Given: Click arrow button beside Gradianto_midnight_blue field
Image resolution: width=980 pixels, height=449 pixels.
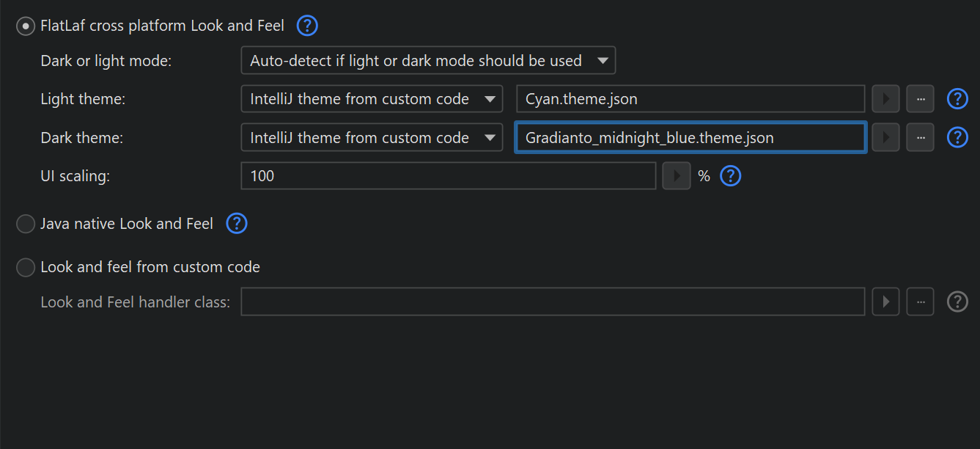Looking at the screenshot, I should [885, 137].
